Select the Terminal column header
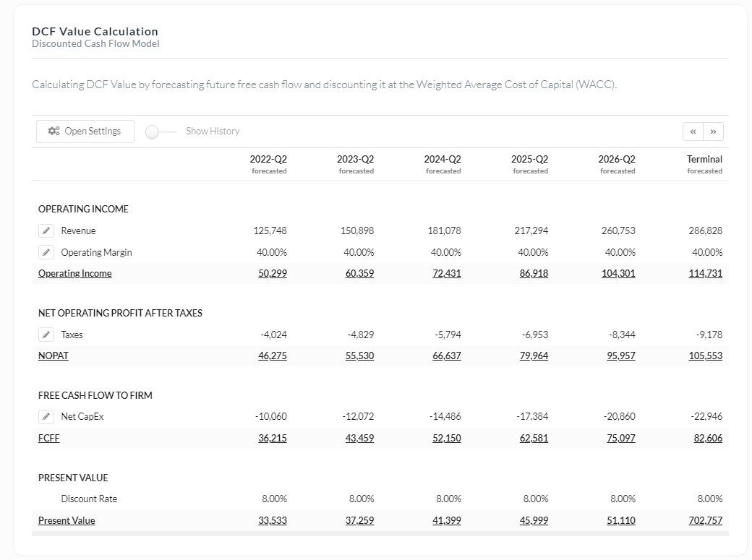 click(705, 159)
